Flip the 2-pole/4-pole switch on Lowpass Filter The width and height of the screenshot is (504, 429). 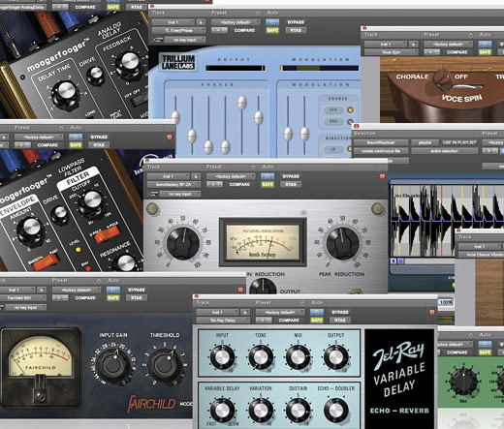pos(107,234)
